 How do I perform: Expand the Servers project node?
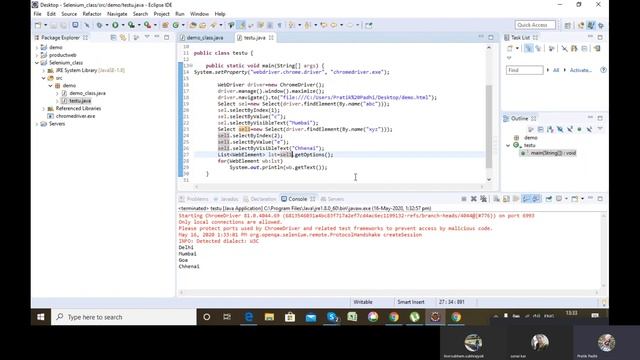tap(37, 124)
